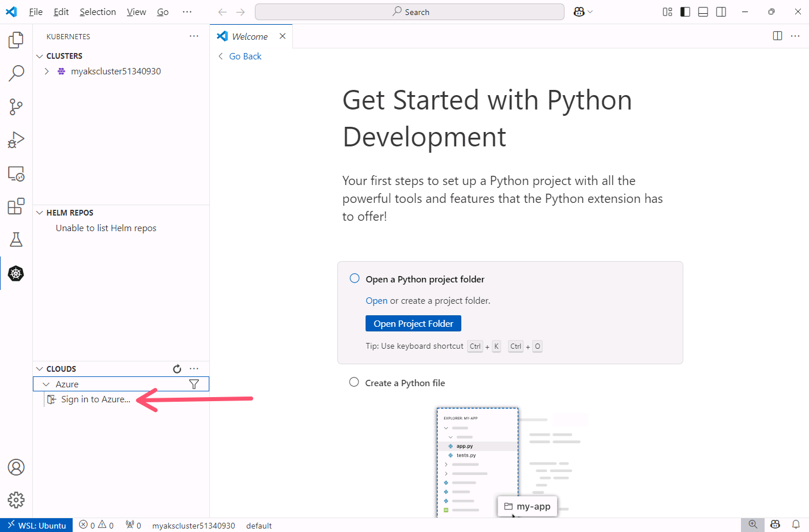Collapse the Helm Repos section
Image resolution: width=809 pixels, height=532 pixels.
point(40,213)
